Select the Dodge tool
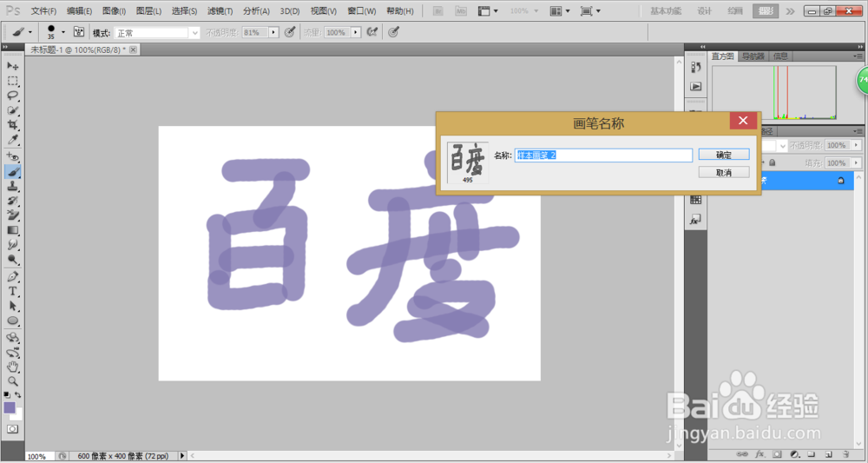The width and height of the screenshot is (868, 463). tap(12, 259)
